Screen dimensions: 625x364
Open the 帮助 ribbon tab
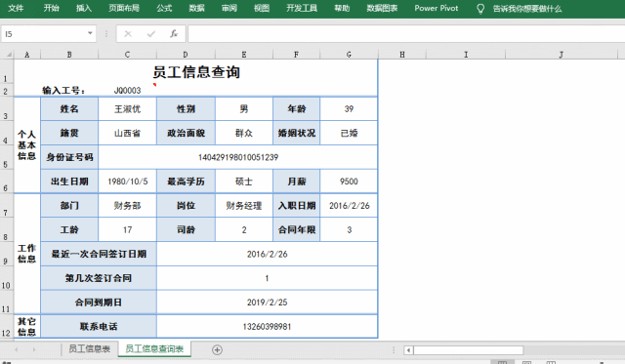click(342, 8)
